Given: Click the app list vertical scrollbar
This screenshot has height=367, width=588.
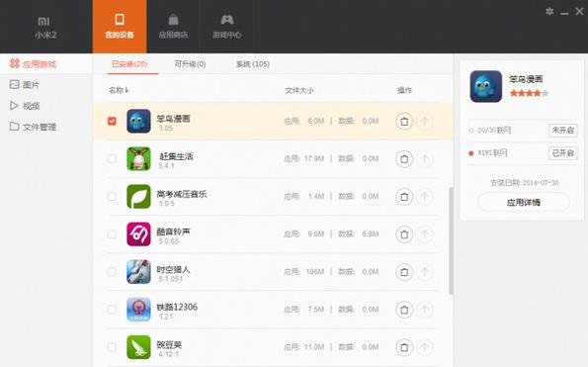Looking at the screenshot, I should click(451, 240).
